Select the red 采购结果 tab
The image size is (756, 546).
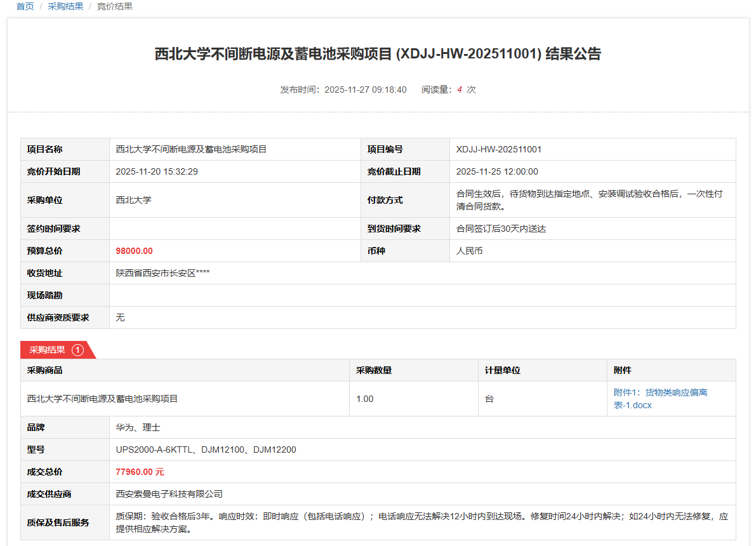pyautogui.click(x=48, y=350)
